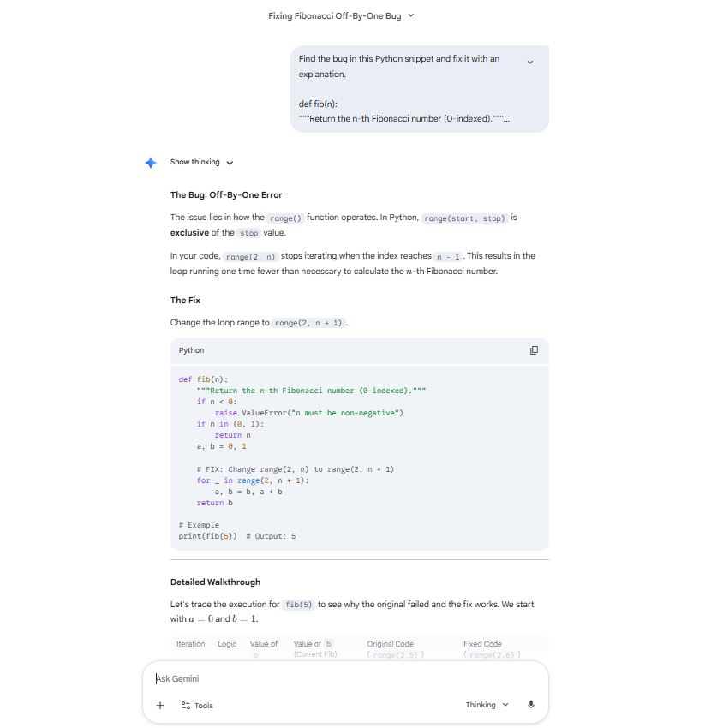The height and width of the screenshot is (728, 717).
Task: Click the Gemini sparkle icon
Action: tap(151, 163)
